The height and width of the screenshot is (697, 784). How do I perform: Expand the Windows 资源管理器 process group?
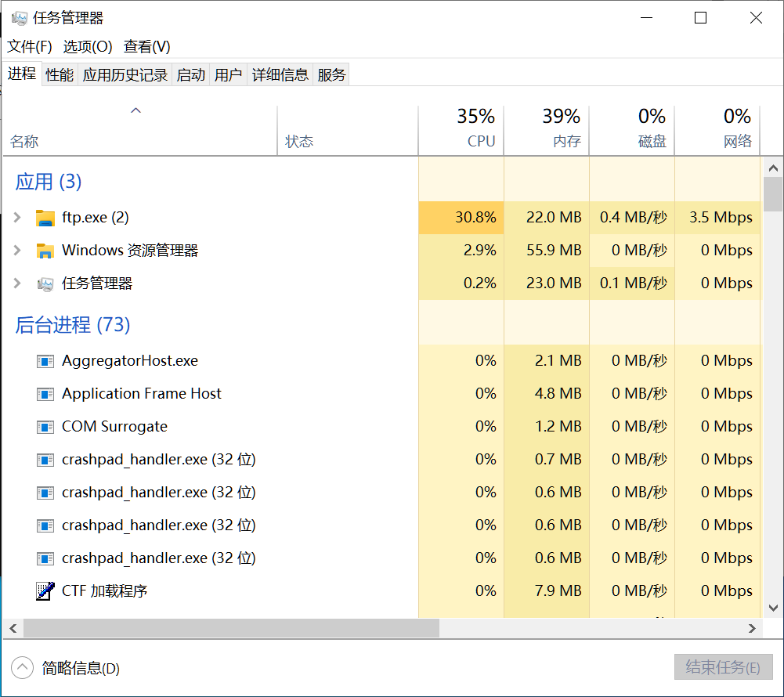(17, 251)
